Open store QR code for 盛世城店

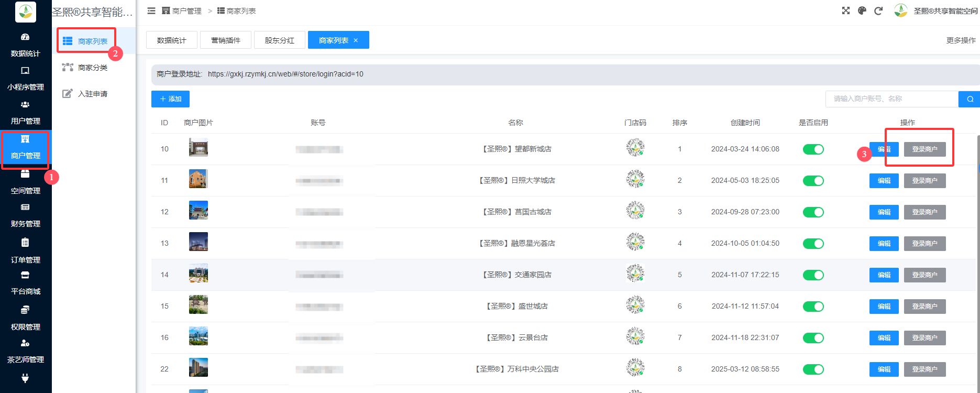[635, 305]
